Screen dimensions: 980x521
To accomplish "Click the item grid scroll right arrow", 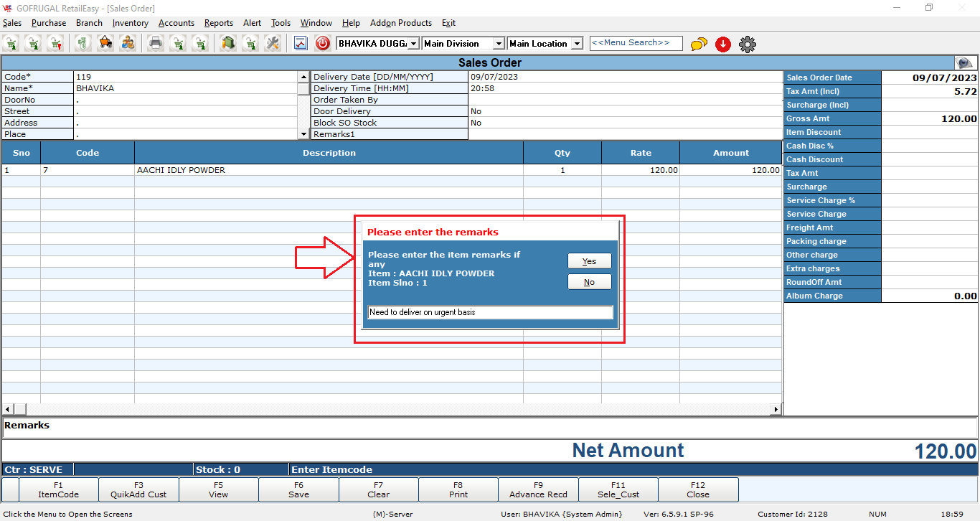I will tap(776, 409).
